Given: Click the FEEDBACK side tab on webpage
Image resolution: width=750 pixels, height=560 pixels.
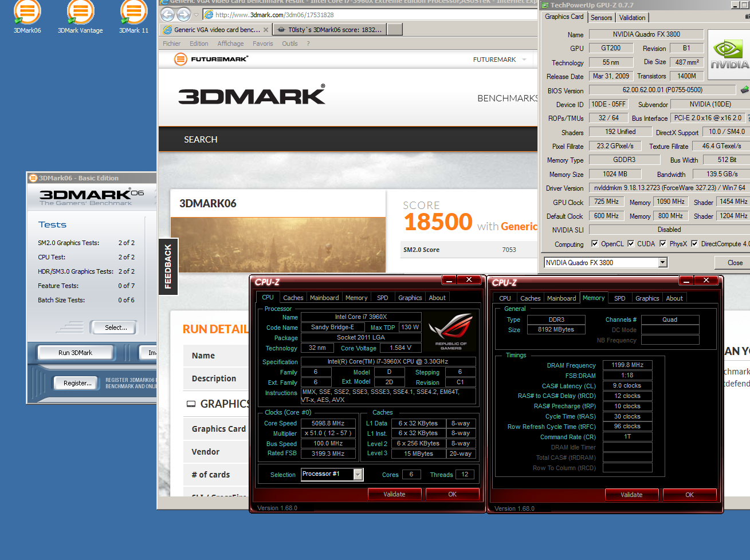Looking at the screenshot, I should pos(168,266).
